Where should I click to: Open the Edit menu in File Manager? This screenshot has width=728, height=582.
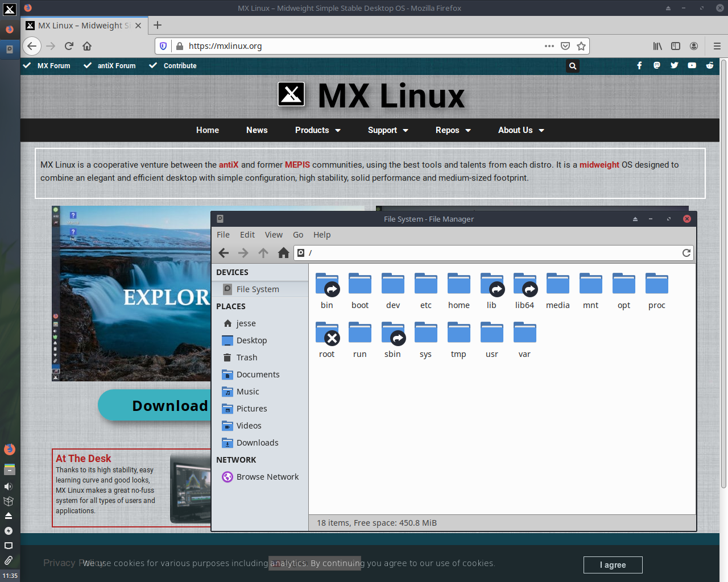click(x=247, y=235)
